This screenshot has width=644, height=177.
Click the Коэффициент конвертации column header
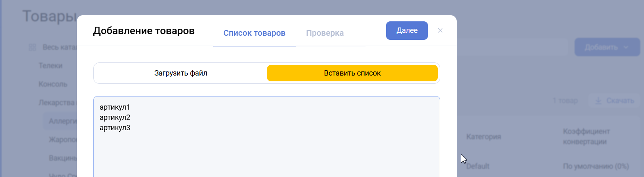(585, 137)
